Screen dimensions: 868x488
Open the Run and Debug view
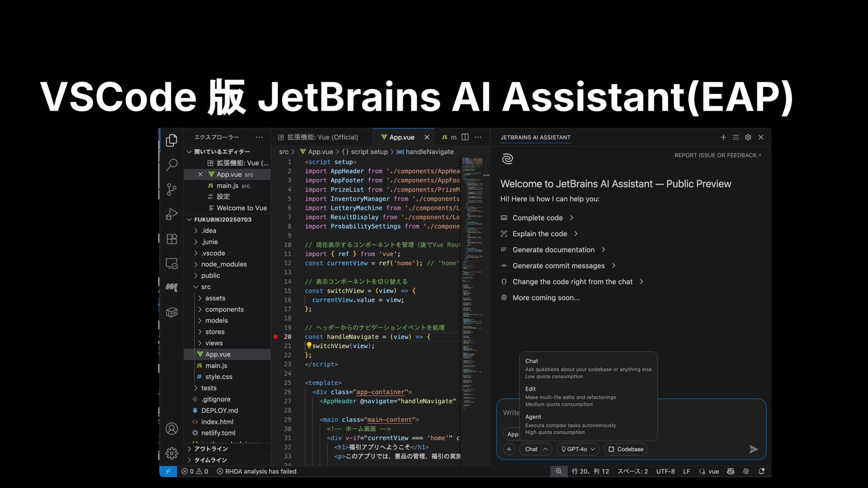pyautogui.click(x=171, y=214)
